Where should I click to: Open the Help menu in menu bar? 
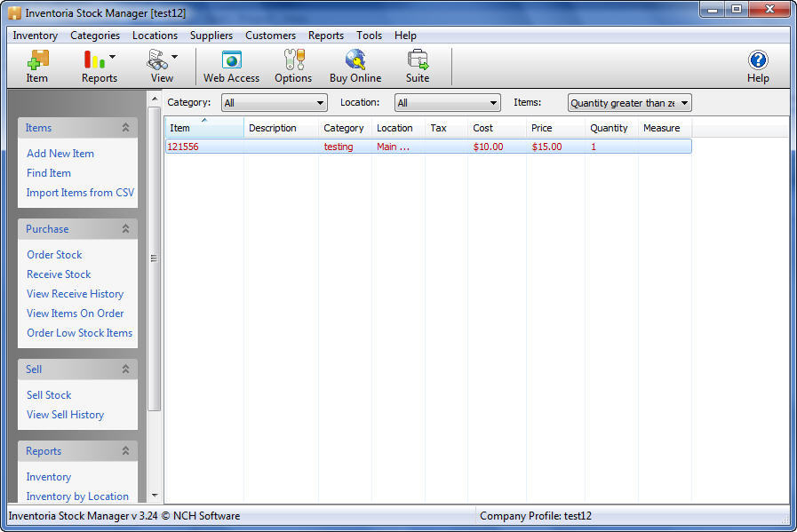click(x=405, y=36)
